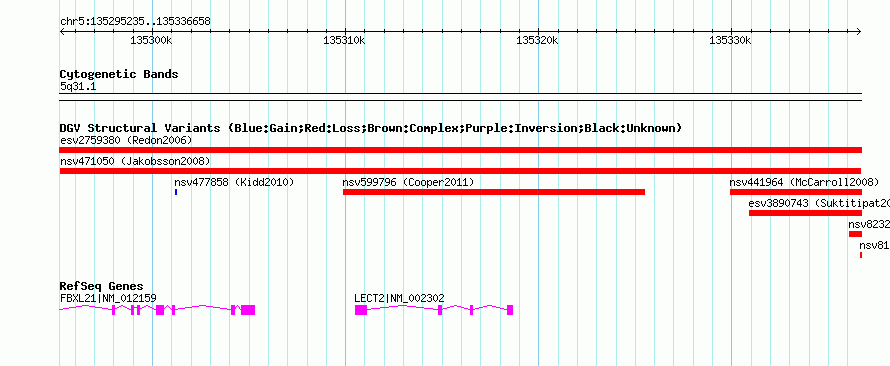Click the last exon of FBXL21

248,310
